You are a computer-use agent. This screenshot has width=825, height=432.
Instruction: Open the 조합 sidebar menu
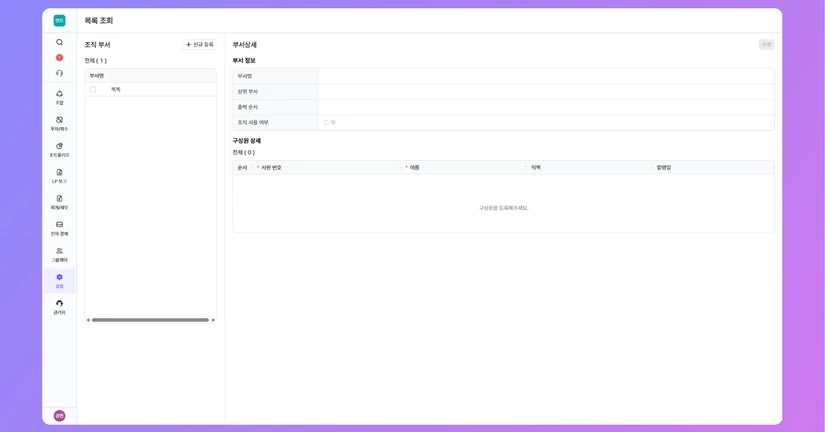(59, 97)
